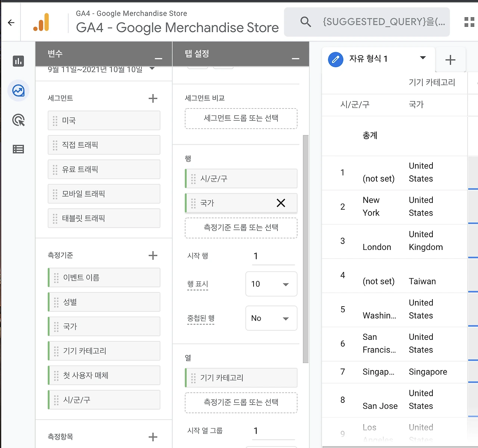Grab the drag handle of 모바일 트래픽 segment

(55, 194)
